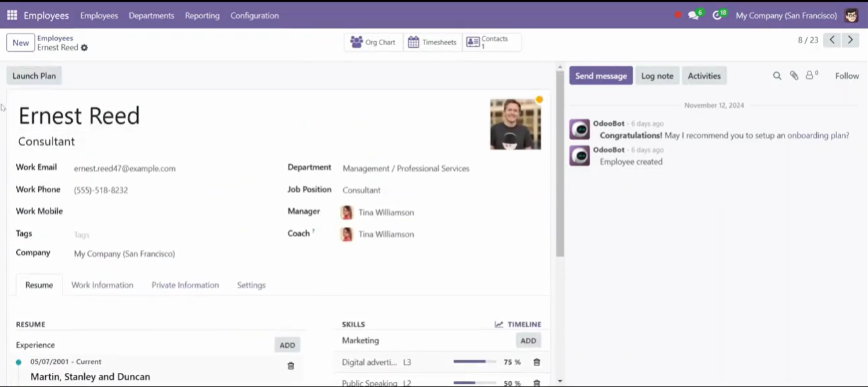Click Follow link
Image resolution: width=868 pixels, height=387 pixels.
pyautogui.click(x=846, y=76)
